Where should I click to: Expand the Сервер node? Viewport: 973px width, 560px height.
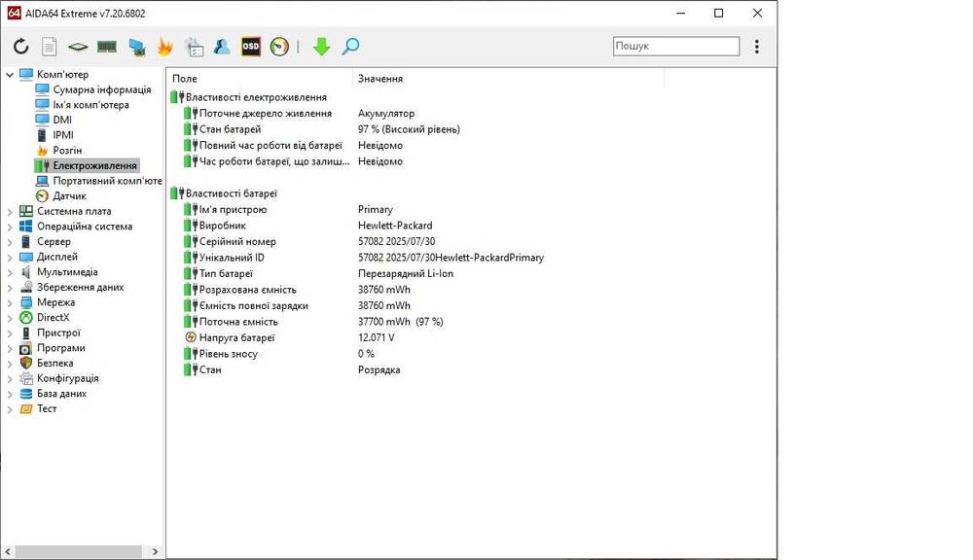point(10,242)
